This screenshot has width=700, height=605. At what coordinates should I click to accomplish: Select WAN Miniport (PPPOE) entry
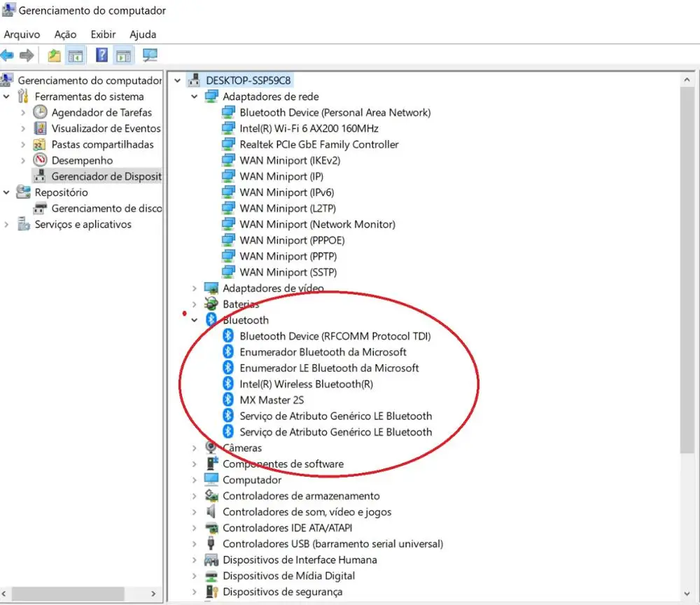[x=292, y=240]
